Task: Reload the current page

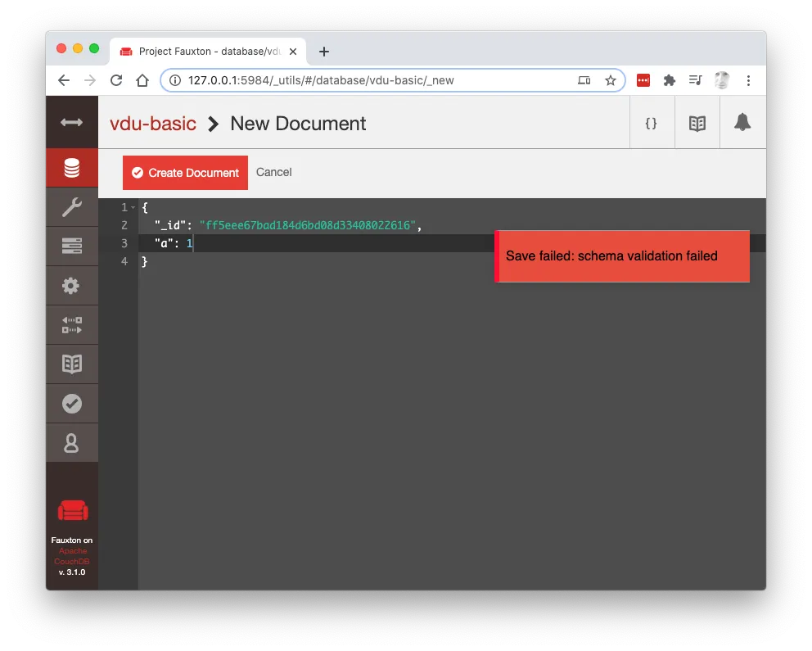Action: pos(116,80)
